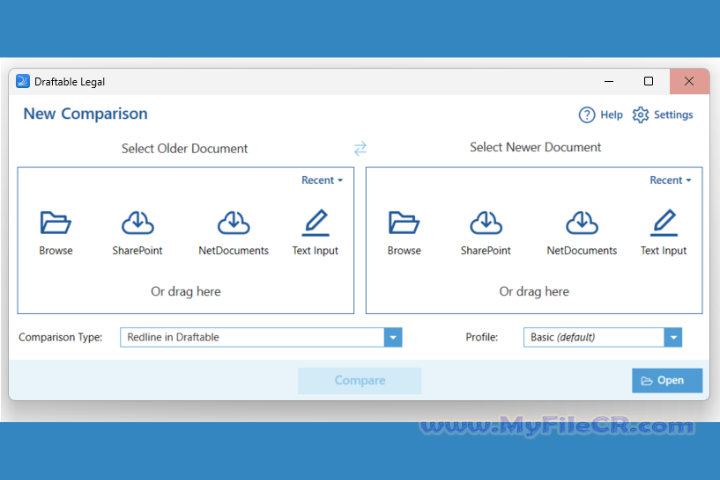
Task: Import older document from NetDocuments
Action: [x=233, y=233]
